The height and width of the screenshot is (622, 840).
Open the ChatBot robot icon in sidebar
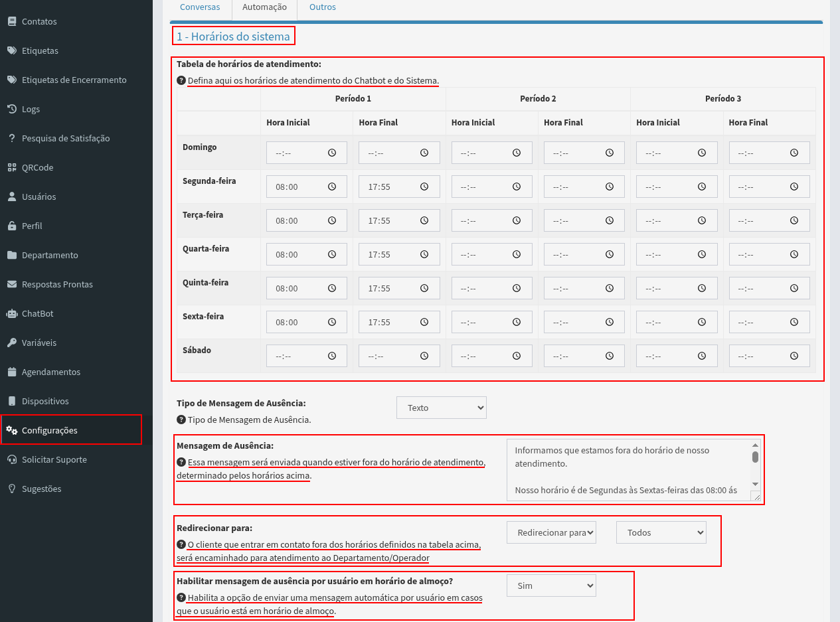pyautogui.click(x=11, y=313)
